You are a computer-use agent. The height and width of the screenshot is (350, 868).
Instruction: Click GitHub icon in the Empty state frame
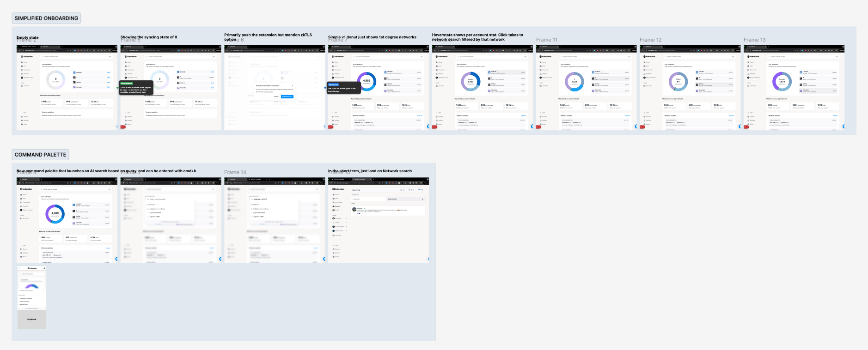[x=74, y=82]
